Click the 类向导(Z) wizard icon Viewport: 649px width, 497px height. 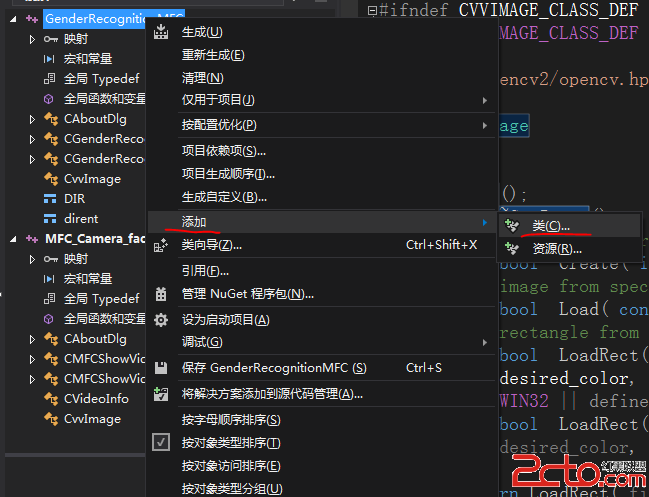[x=161, y=245]
